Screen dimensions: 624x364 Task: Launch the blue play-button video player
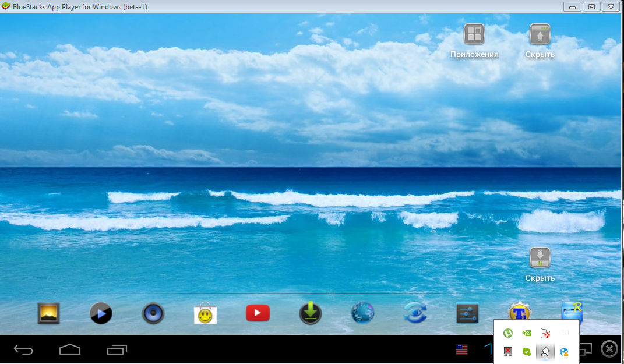(x=101, y=313)
